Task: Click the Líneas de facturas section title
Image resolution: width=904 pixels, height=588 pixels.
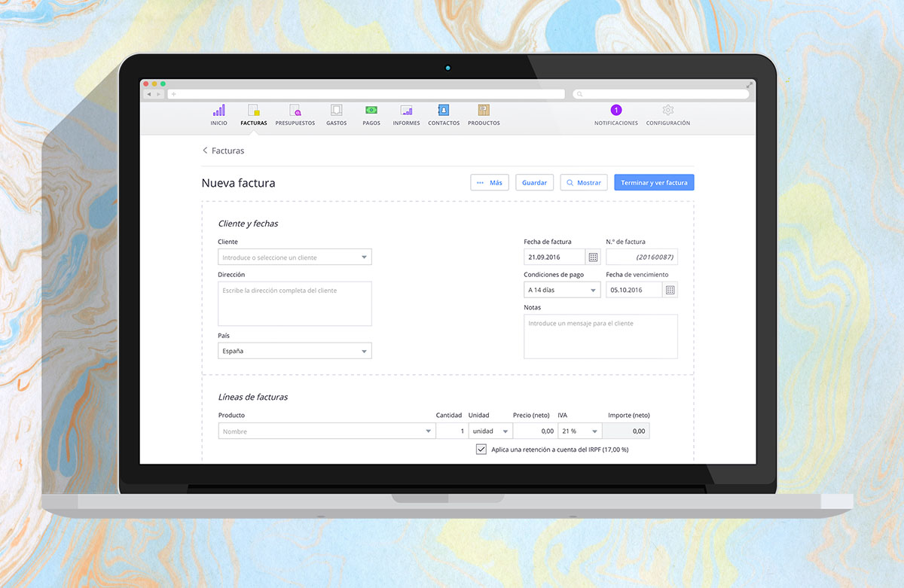Action: 253,397
